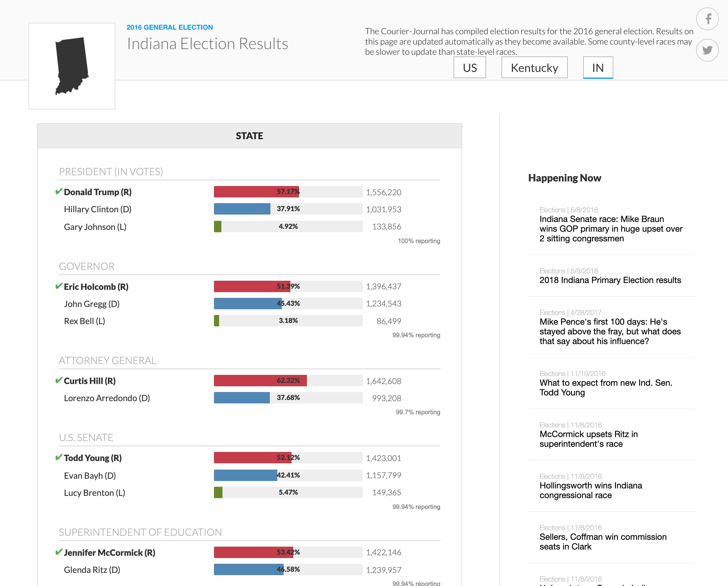The image size is (728, 586).
Task: Select the 'ATTORNEY GENERAL' race heading
Action: [107, 360]
